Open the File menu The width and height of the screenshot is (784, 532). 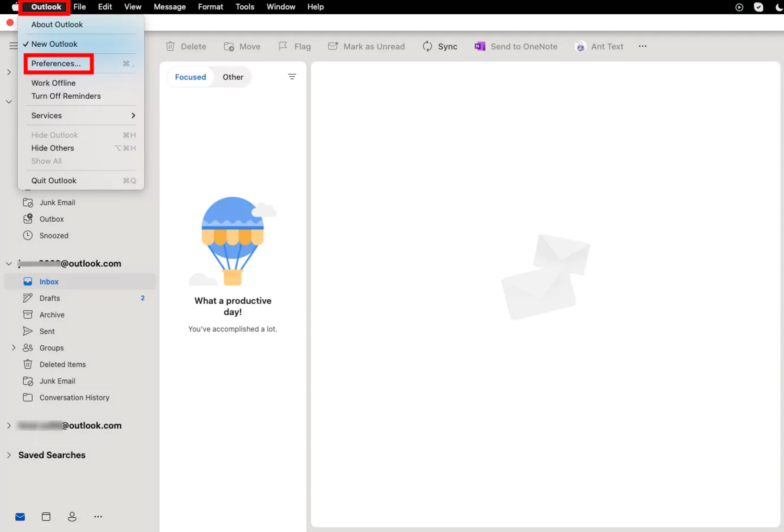click(x=80, y=7)
